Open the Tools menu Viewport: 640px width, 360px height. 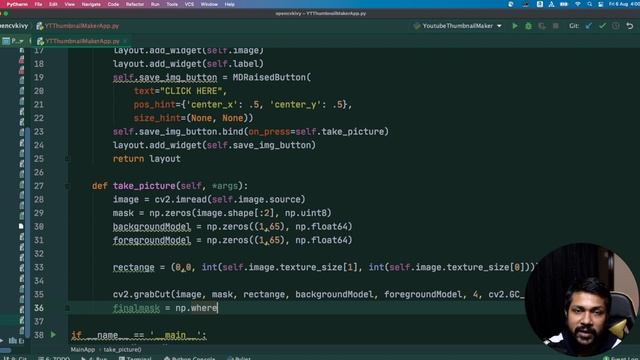click(x=172, y=4)
